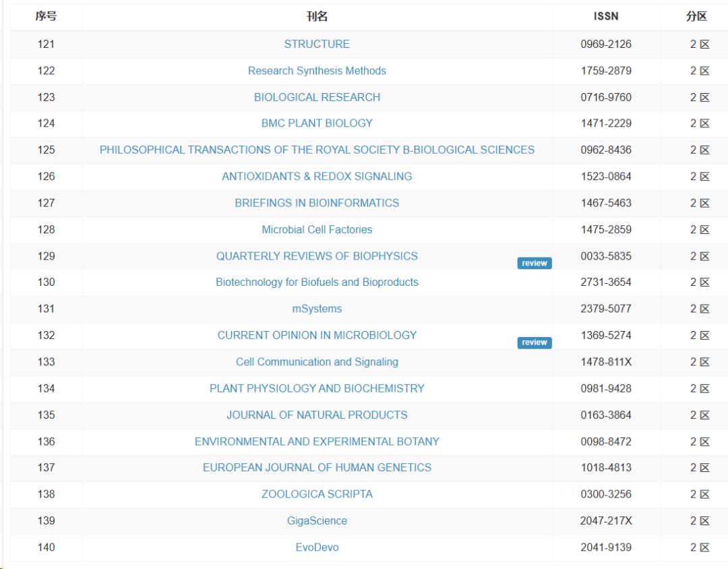Select ISSN 1523-0864 cell
Screen dimensions: 728x569
606,176
